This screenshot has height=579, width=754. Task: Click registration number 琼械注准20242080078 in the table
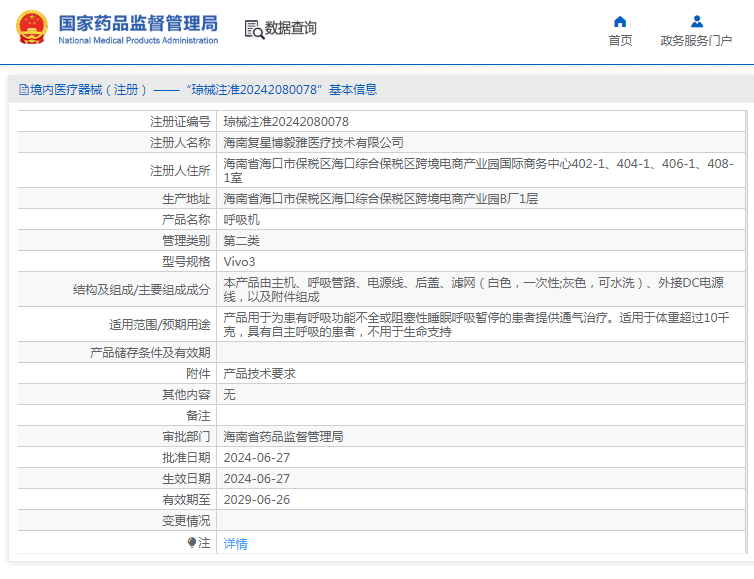point(286,121)
